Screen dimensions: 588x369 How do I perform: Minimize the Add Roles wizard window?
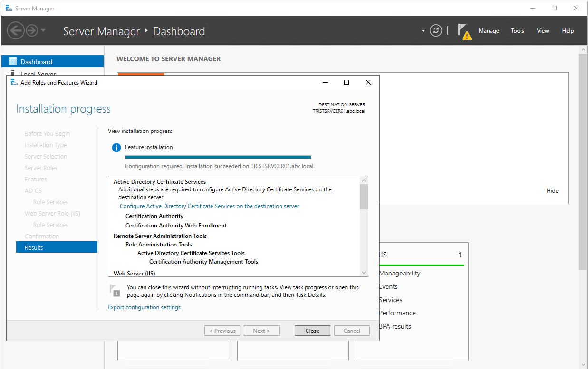coord(325,82)
